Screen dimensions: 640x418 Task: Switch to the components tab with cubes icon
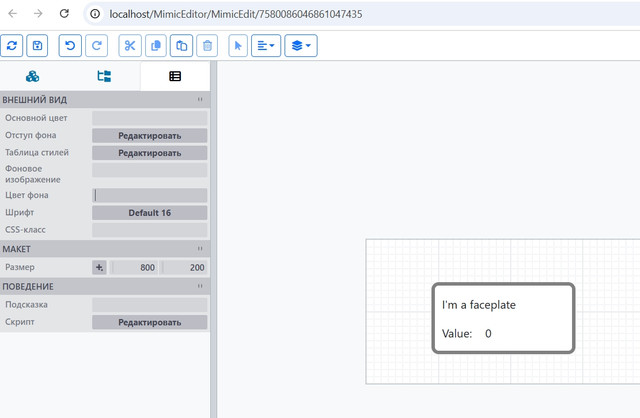33,76
